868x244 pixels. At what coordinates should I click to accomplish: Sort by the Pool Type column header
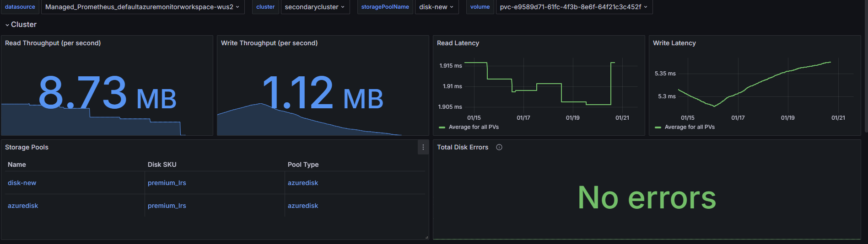point(303,164)
